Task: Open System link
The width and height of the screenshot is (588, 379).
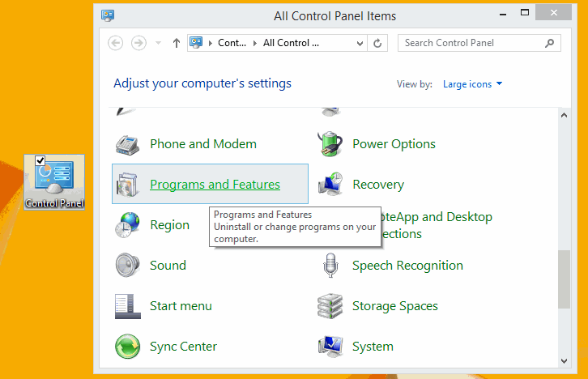Action: [x=373, y=347]
